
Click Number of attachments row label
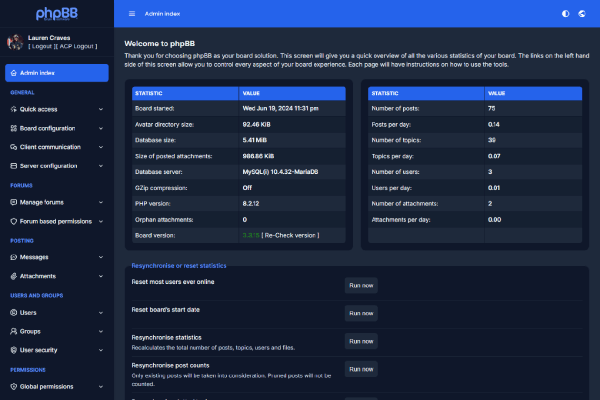(x=405, y=204)
